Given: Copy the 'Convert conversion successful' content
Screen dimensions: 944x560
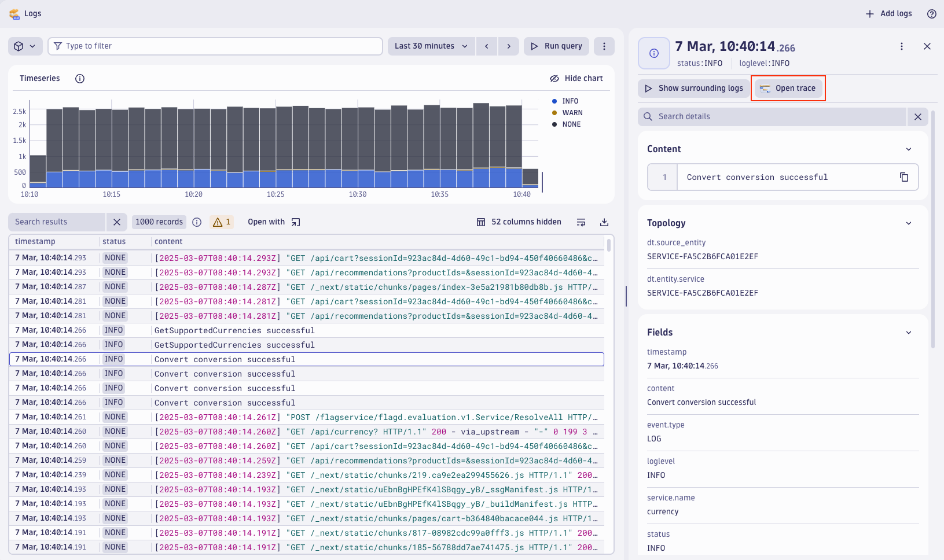Looking at the screenshot, I should (904, 177).
